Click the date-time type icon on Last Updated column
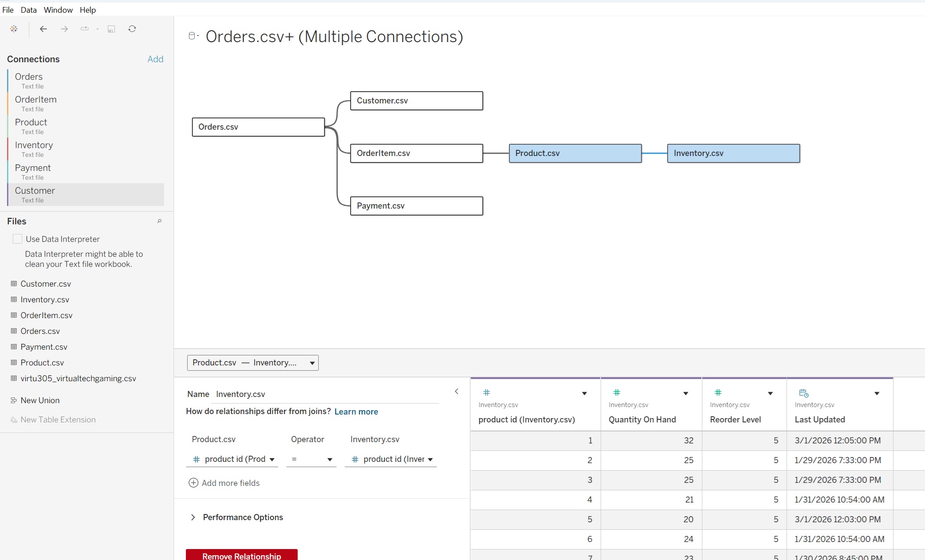The image size is (925, 560). [x=803, y=393]
